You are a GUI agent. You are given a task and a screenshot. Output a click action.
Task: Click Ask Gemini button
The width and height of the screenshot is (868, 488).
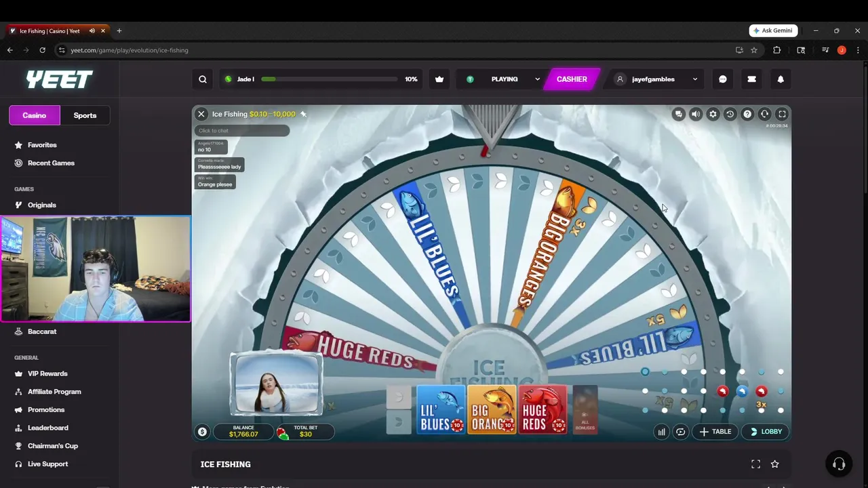pos(773,30)
